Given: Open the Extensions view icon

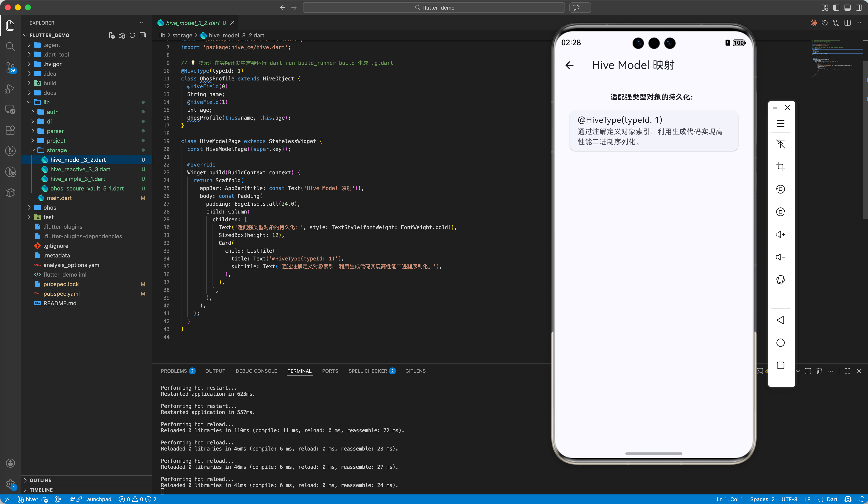Looking at the screenshot, I should click(x=10, y=130).
